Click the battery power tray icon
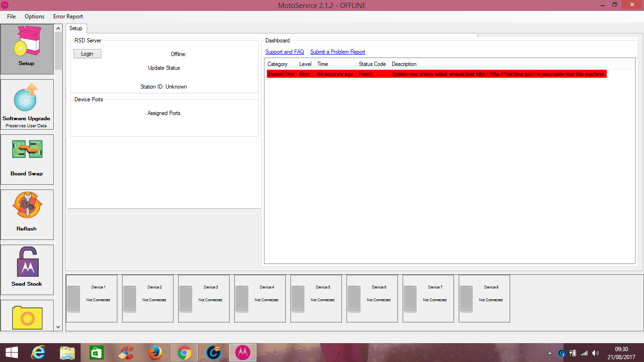Screen dimensions: 644x362 click(x=573, y=353)
